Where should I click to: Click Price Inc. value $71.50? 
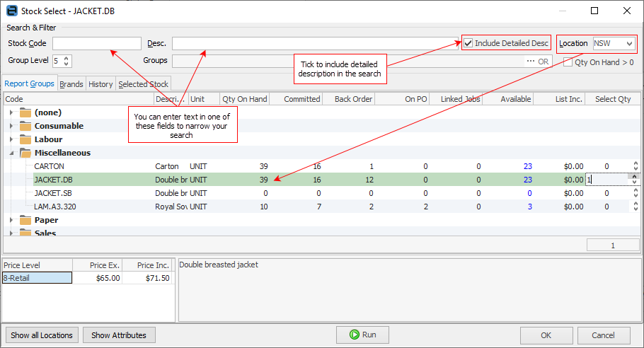pyautogui.click(x=157, y=278)
